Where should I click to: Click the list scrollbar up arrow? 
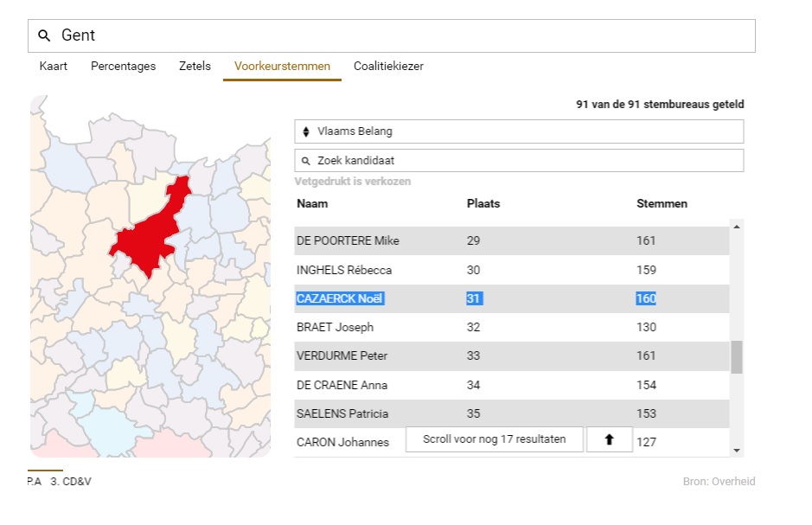[x=737, y=227]
